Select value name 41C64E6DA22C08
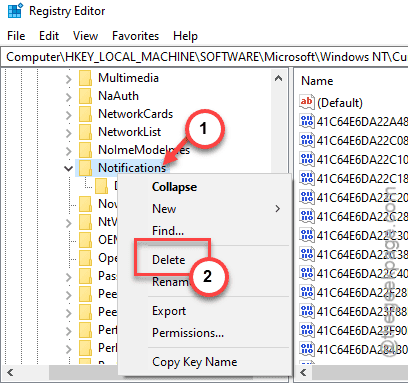 pyautogui.click(x=362, y=141)
